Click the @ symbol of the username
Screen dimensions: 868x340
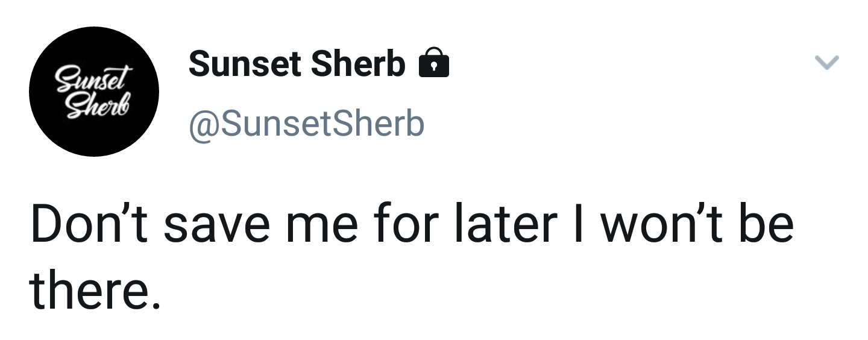(x=200, y=124)
